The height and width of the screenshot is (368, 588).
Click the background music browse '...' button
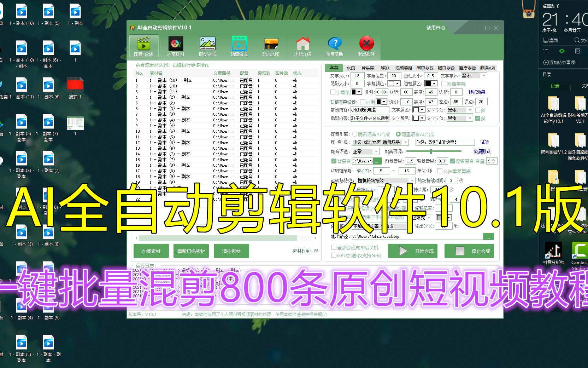tap(378, 161)
